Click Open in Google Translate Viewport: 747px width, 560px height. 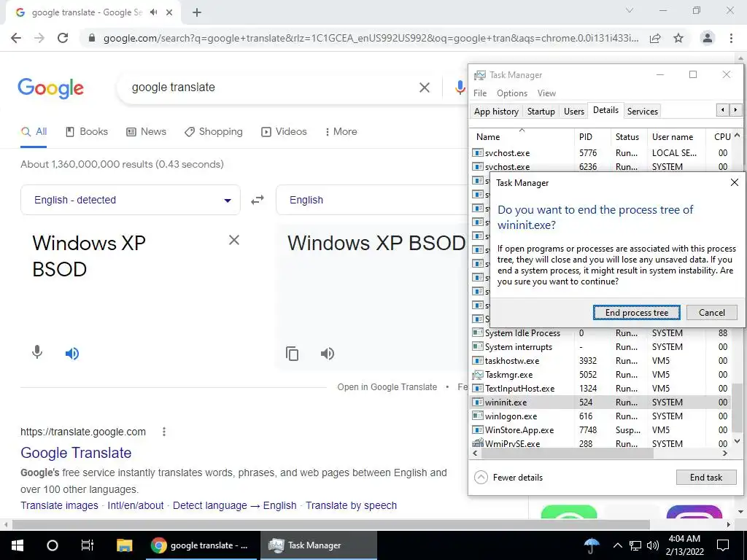coord(387,387)
